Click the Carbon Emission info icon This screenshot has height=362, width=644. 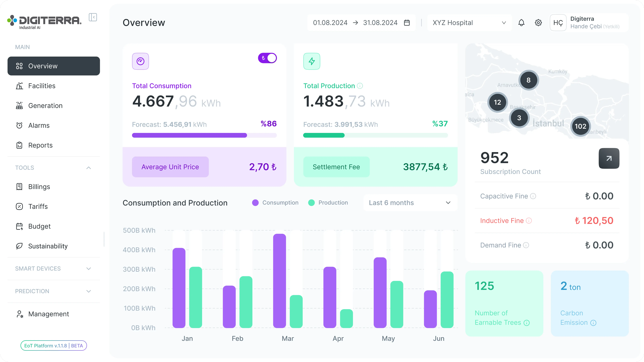[x=593, y=323]
